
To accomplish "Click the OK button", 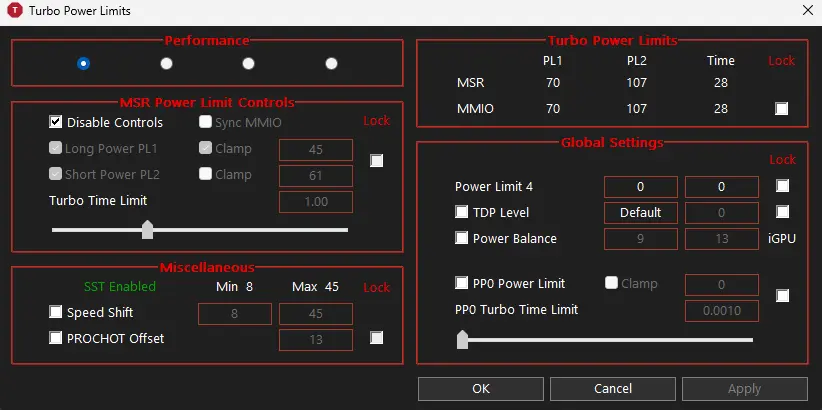I will click(481, 389).
